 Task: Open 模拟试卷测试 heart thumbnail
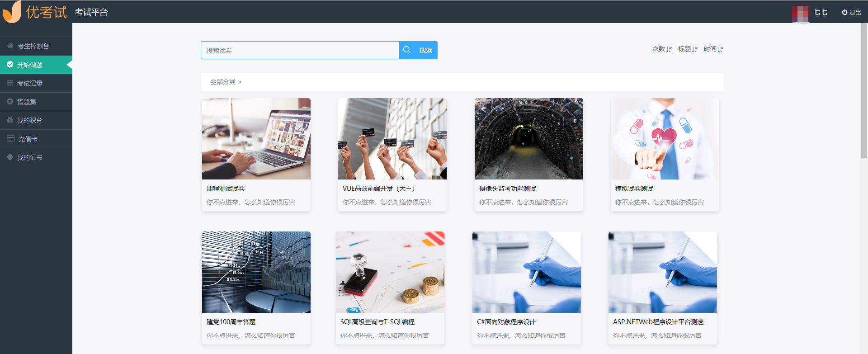(665, 139)
